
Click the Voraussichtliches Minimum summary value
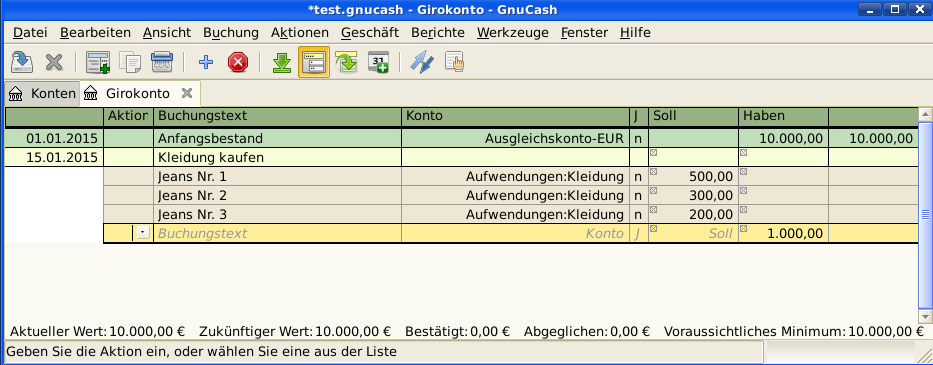pyautogui.click(x=886, y=331)
